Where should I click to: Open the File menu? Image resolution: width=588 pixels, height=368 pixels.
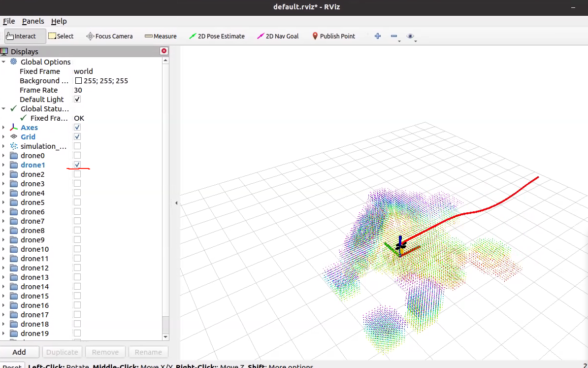click(x=9, y=21)
